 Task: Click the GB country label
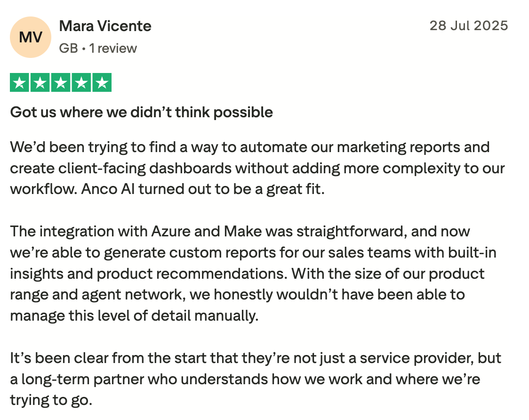[x=68, y=48]
